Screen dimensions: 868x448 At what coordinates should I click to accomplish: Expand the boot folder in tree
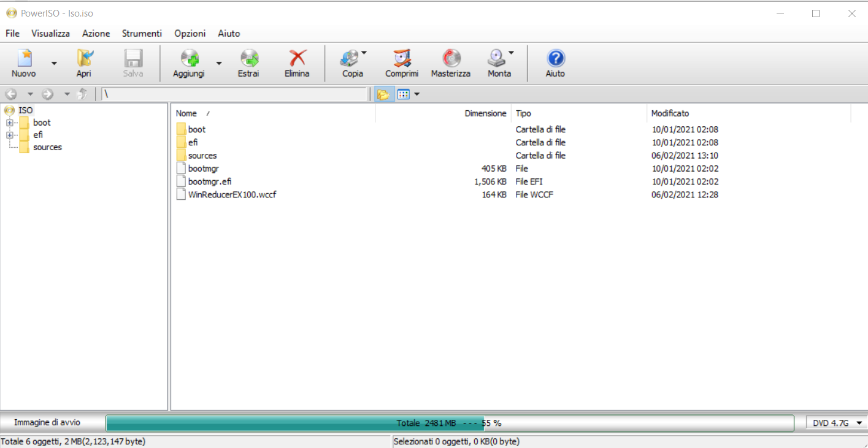(x=9, y=123)
